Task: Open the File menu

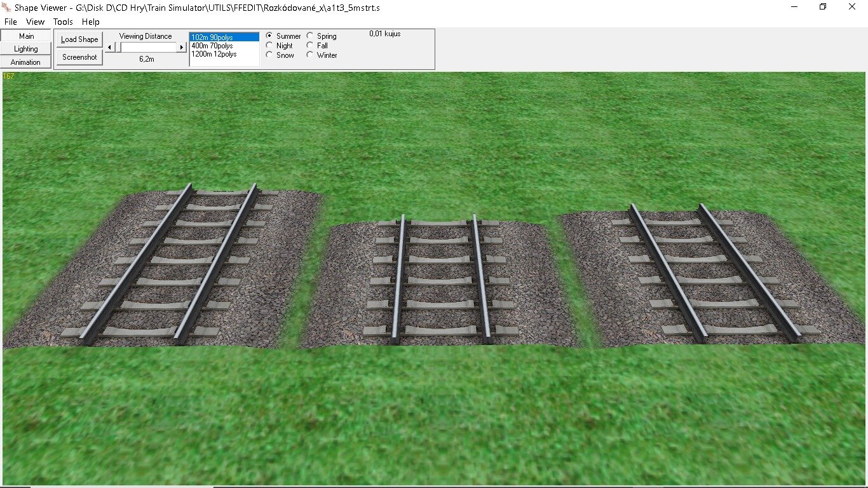Action: (11, 22)
